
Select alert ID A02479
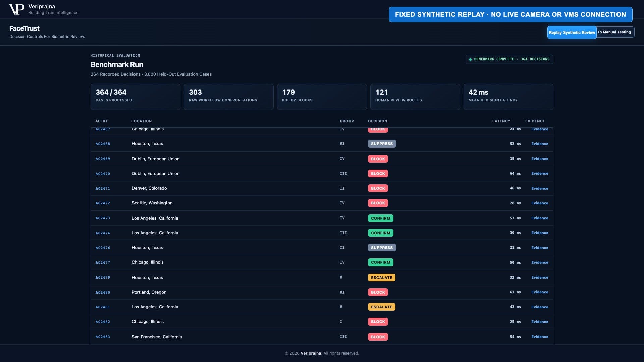coord(103,277)
